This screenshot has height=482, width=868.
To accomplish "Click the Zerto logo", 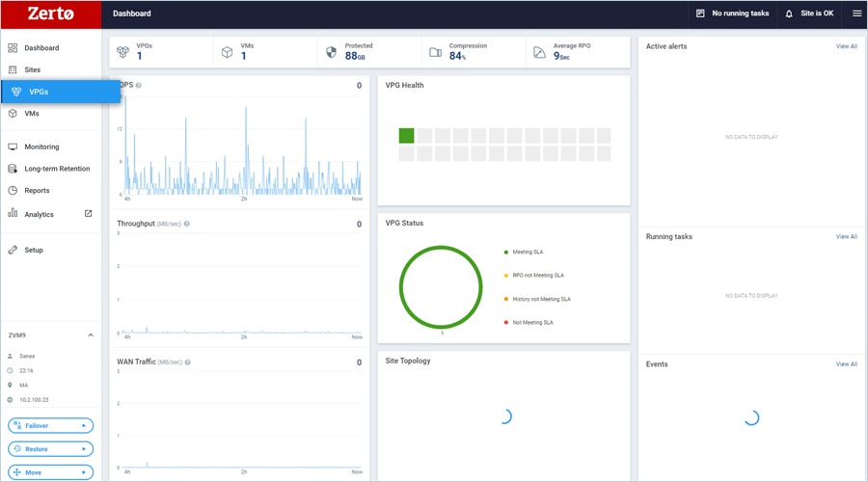I will [50, 14].
